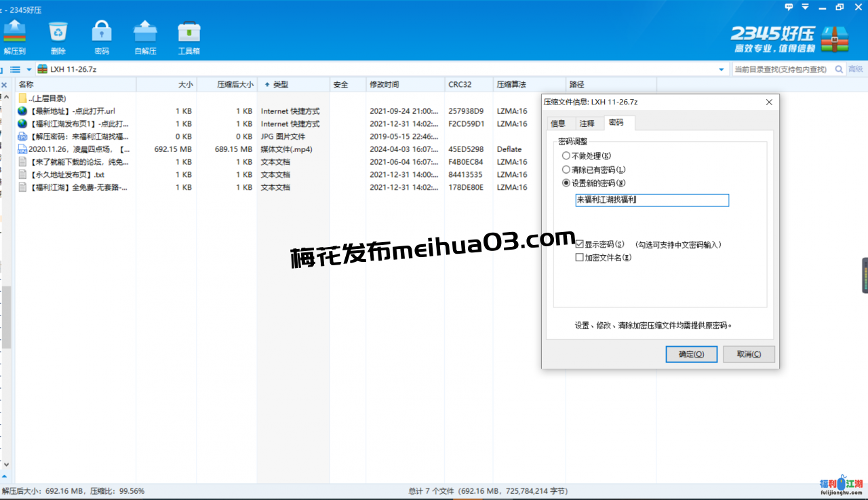Image resolution: width=868 pixels, height=500 pixels.
Task: Click the list view mode icon
Action: tap(15, 69)
